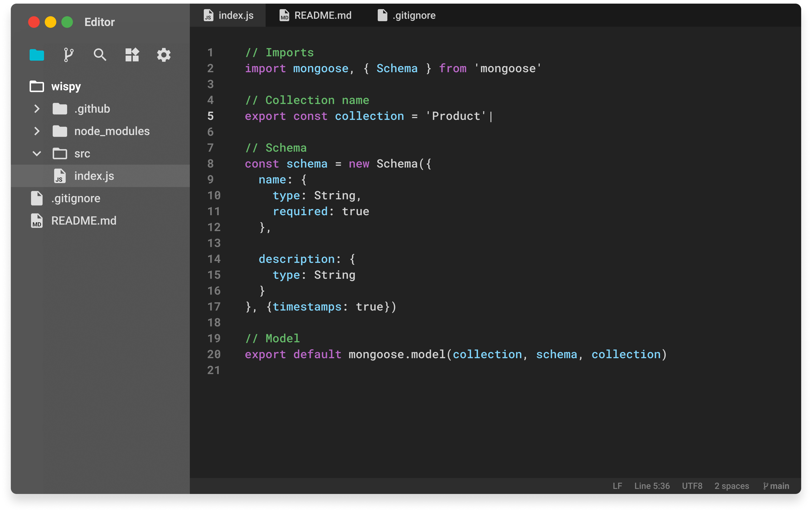The width and height of the screenshot is (812, 512).
Task: Open README.md in the file tree
Action: [84, 220]
